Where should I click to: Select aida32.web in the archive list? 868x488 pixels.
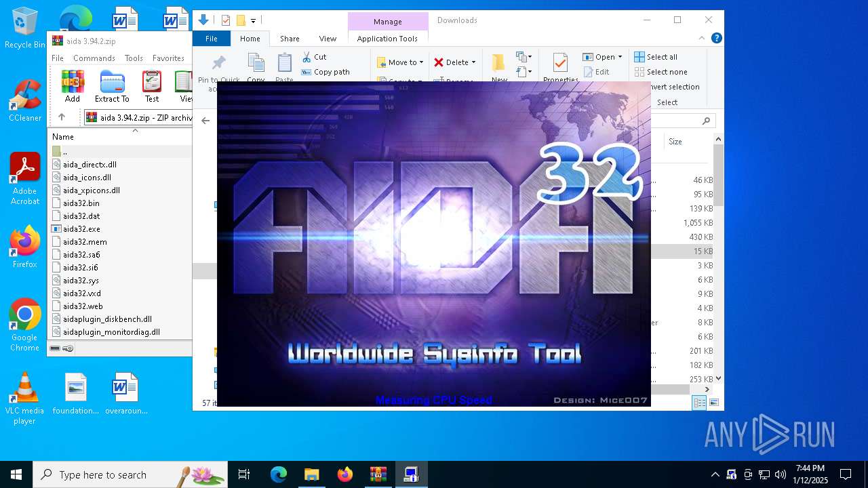(x=83, y=306)
